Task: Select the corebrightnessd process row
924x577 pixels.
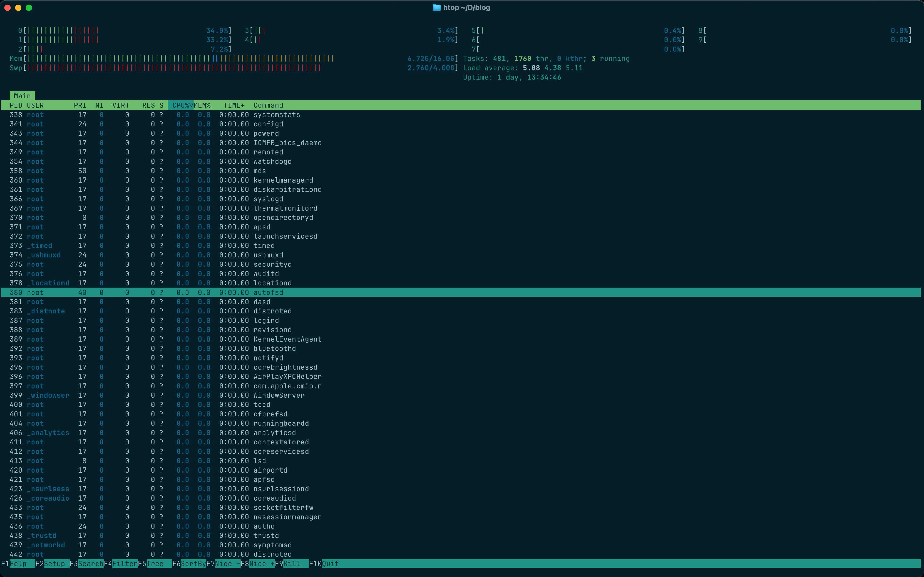Action: 461,367
